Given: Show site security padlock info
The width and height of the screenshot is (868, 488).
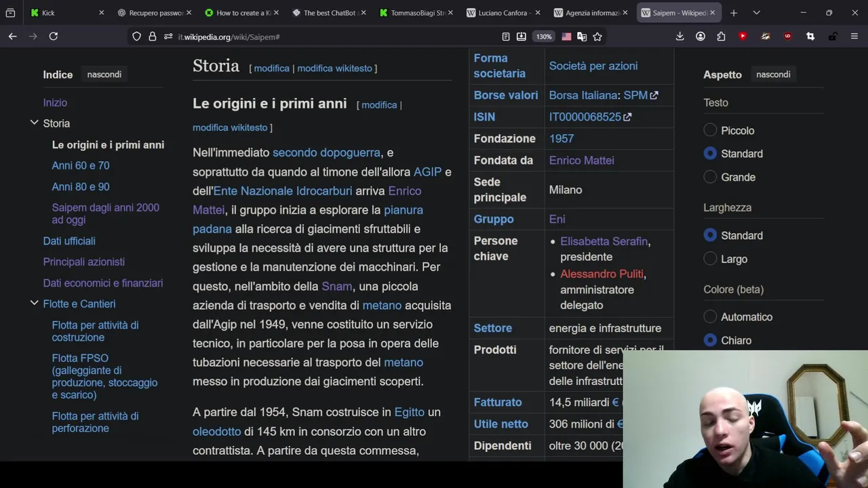Looking at the screenshot, I should click(153, 37).
